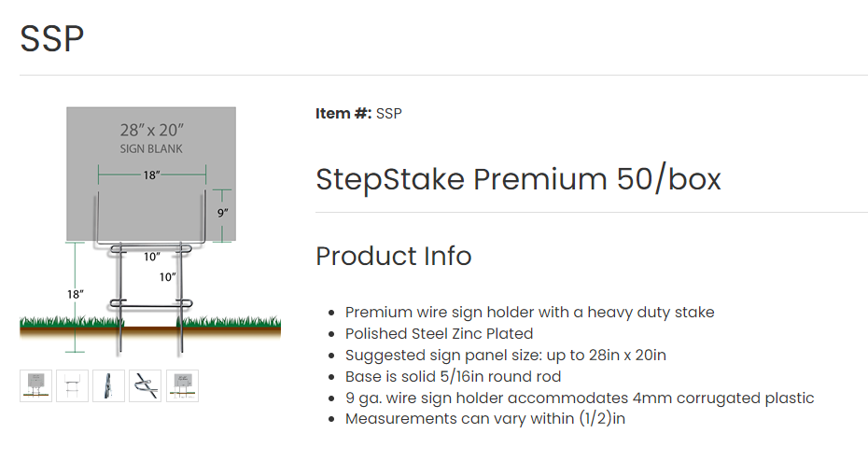
Task: Click the suggested sign panel size bullet
Action: 505,356
